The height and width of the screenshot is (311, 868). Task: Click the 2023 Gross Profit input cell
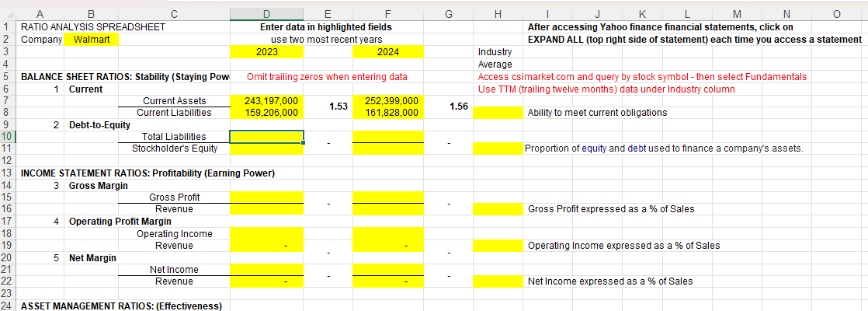tap(267, 197)
